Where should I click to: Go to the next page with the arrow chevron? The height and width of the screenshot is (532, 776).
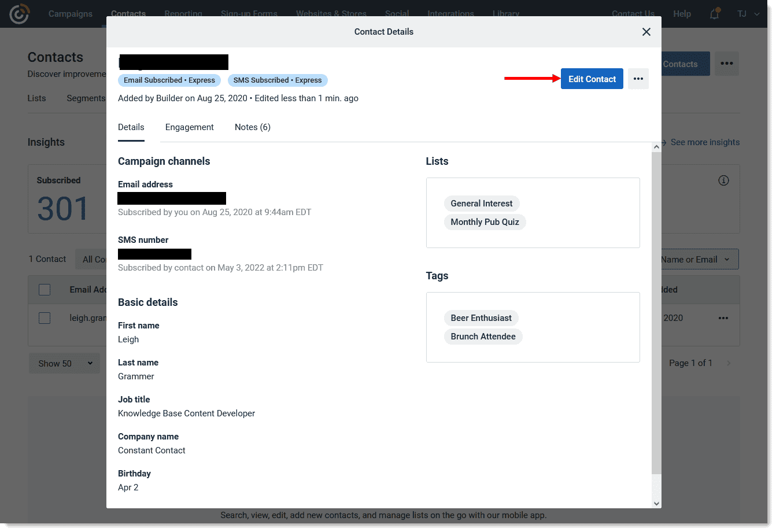729,363
